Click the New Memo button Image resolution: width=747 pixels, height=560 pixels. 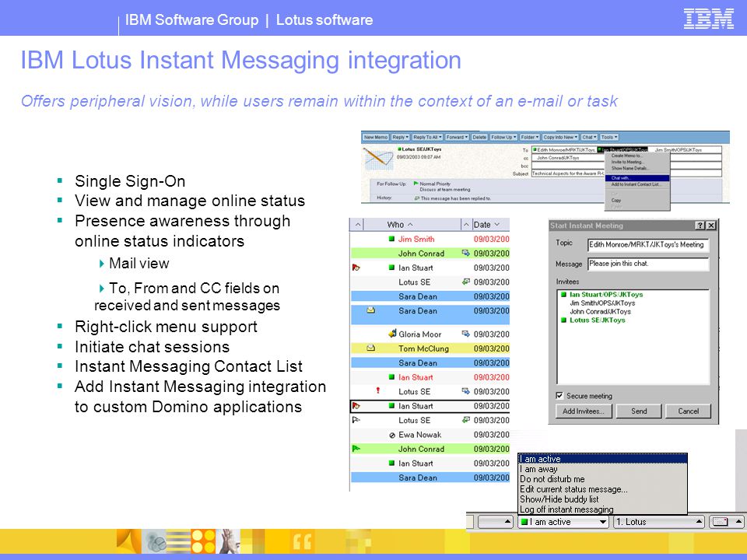pyautogui.click(x=376, y=137)
